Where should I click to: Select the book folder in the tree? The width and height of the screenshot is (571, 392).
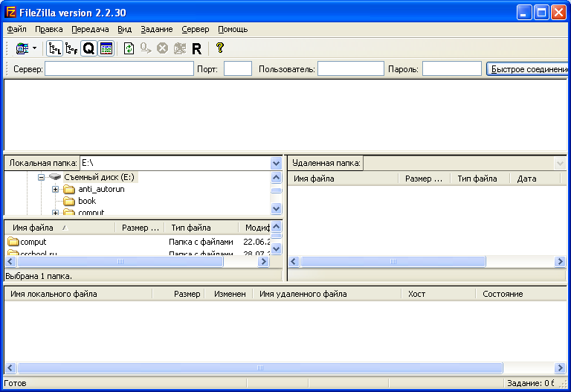87,201
